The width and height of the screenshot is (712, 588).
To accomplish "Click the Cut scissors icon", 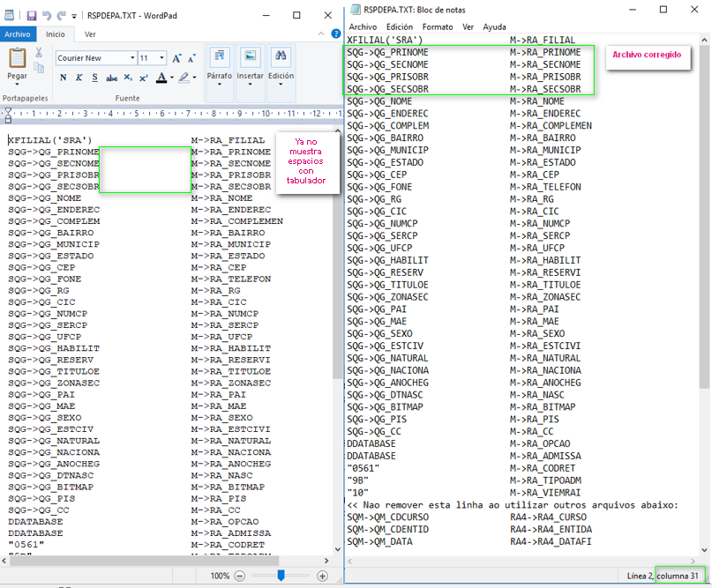I will [39, 53].
